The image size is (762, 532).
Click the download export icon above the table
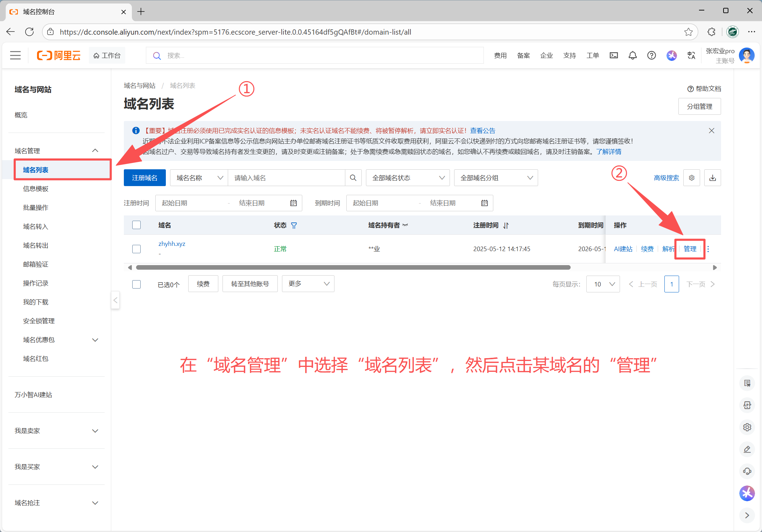pos(713,178)
